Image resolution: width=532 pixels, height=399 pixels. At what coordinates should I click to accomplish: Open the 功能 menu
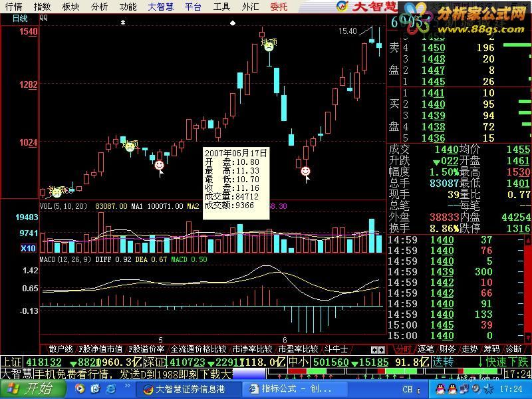coord(128,7)
